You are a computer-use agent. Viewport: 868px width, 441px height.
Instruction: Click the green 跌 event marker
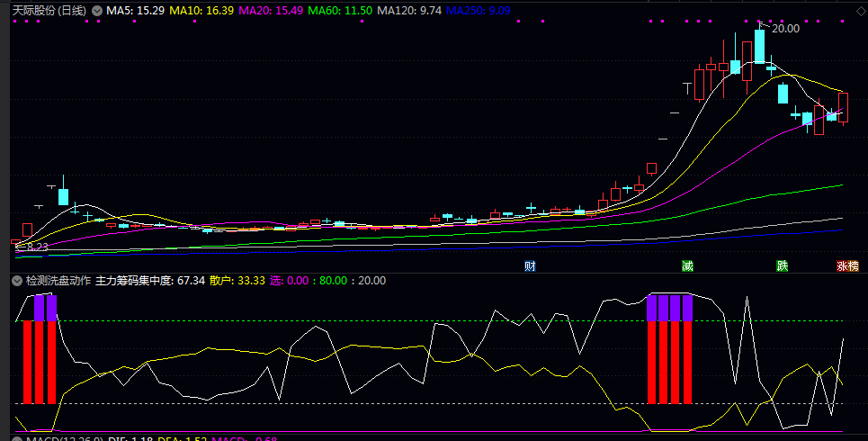[x=782, y=265]
